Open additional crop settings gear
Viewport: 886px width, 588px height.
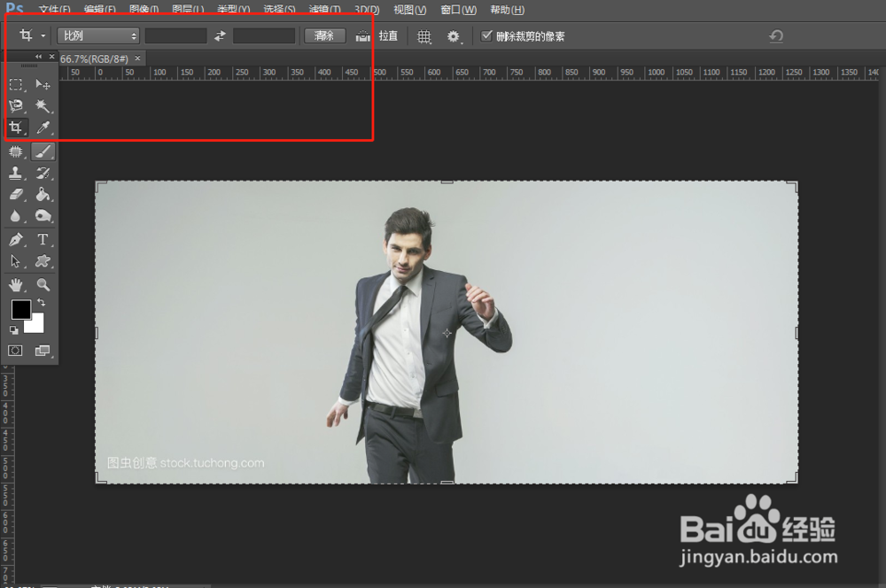pyautogui.click(x=454, y=36)
